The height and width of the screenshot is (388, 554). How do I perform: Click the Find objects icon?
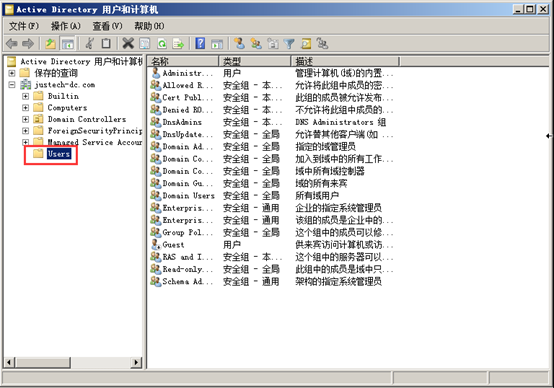pos(306,44)
